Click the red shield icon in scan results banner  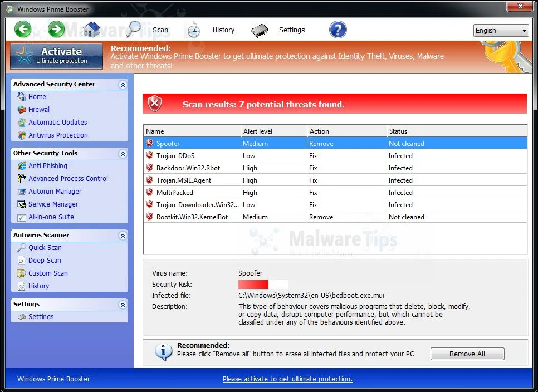tap(155, 103)
